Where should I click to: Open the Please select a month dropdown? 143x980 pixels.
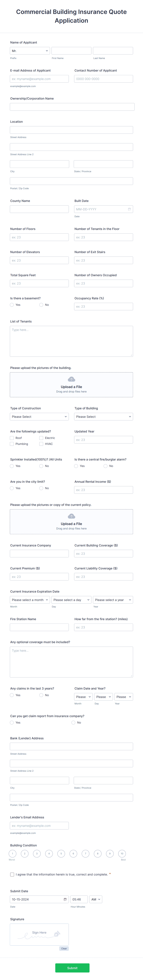[x=30, y=600]
